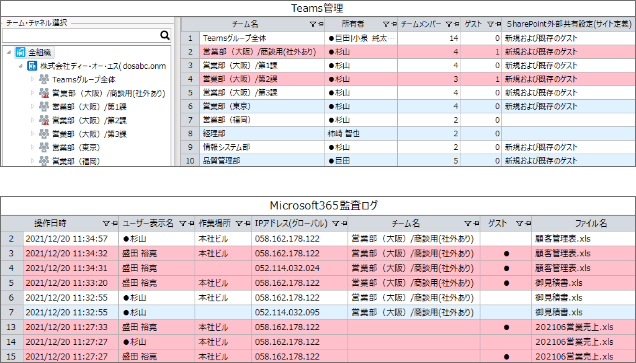Select 営業部（東京） in the tree
Image resolution: width=636 pixels, height=363 pixels.
(76, 147)
